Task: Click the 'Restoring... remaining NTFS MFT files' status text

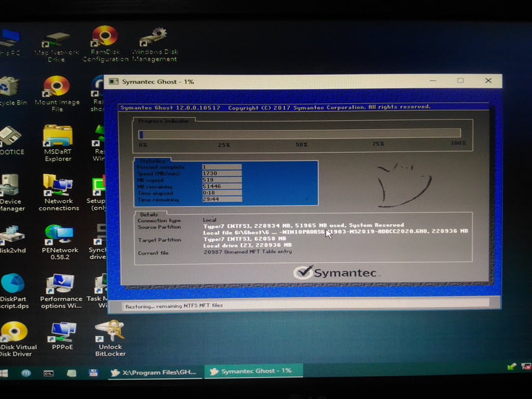Action: [174, 306]
